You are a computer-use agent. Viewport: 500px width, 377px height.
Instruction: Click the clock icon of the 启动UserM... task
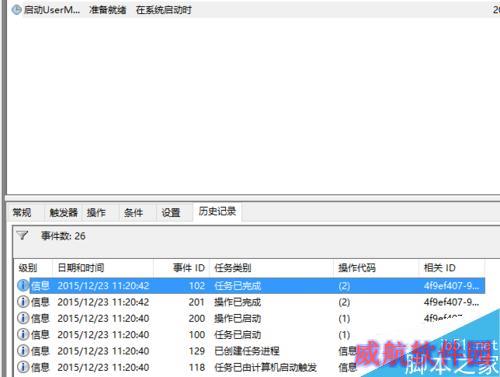(16, 10)
